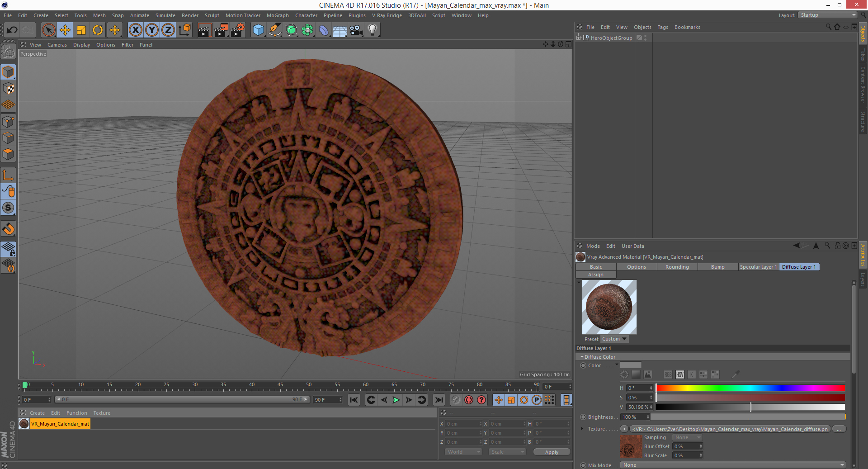Open the World coordinate dropdown

464,452
